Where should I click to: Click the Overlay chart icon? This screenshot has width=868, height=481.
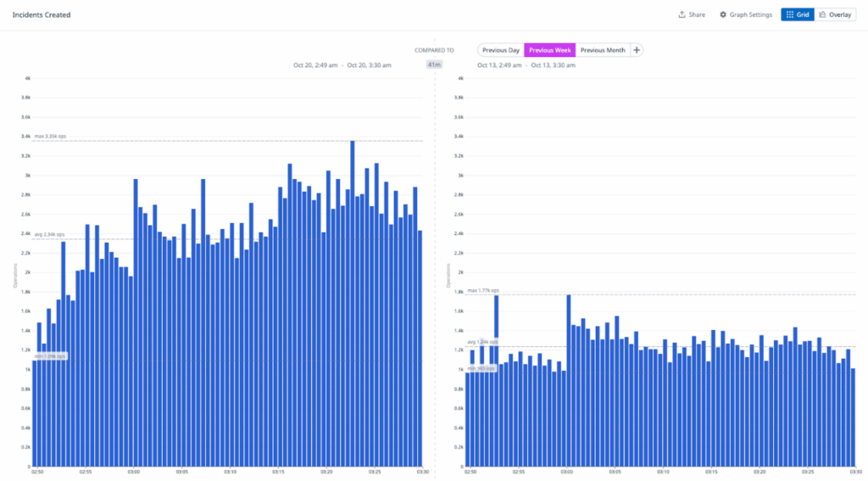823,14
